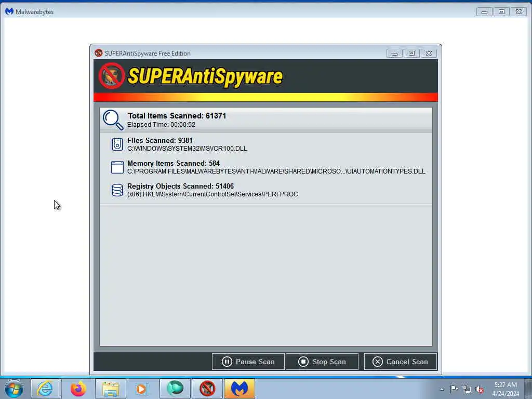Image resolution: width=532 pixels, height=399 pixels.
Task: Click the database icon beside Registry Objects Scanned
Action: coord(117,190)
